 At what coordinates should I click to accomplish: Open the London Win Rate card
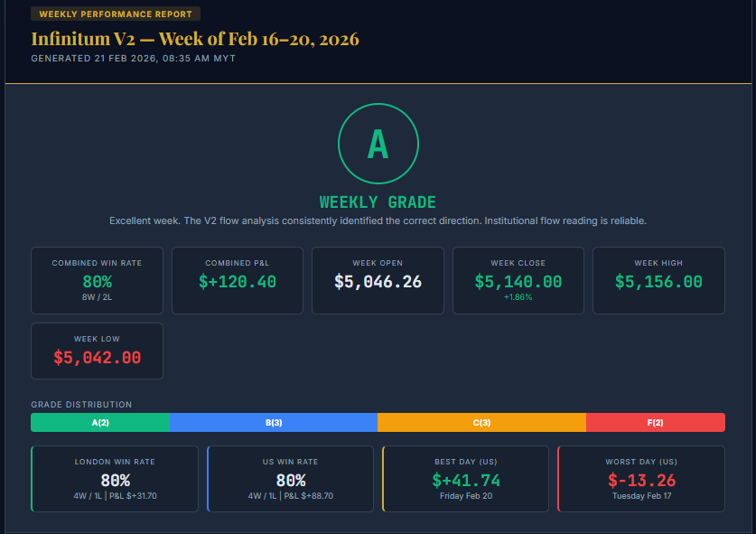pyautogui.click(x=115, y=479)
